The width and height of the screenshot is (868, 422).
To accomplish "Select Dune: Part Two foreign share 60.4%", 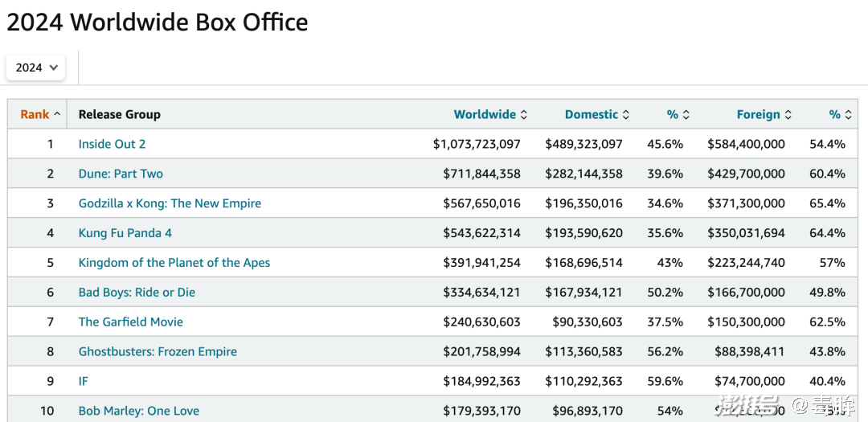I will point(828,174).
